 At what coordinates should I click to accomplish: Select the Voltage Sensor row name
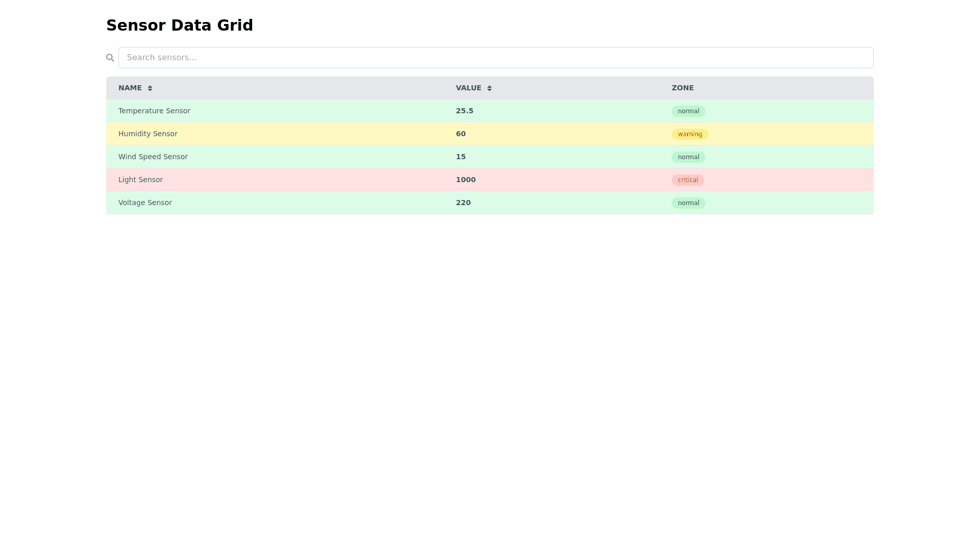pyautogui.click(x=145, y=203)
